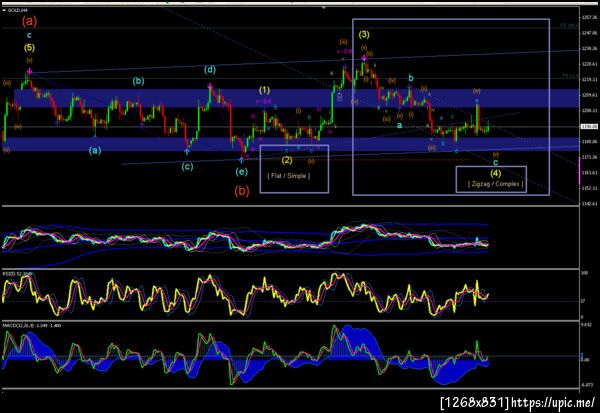Select the yellow (5) wave label
Image resolution: width=600 pixels, height=413 pixels.
29,48
